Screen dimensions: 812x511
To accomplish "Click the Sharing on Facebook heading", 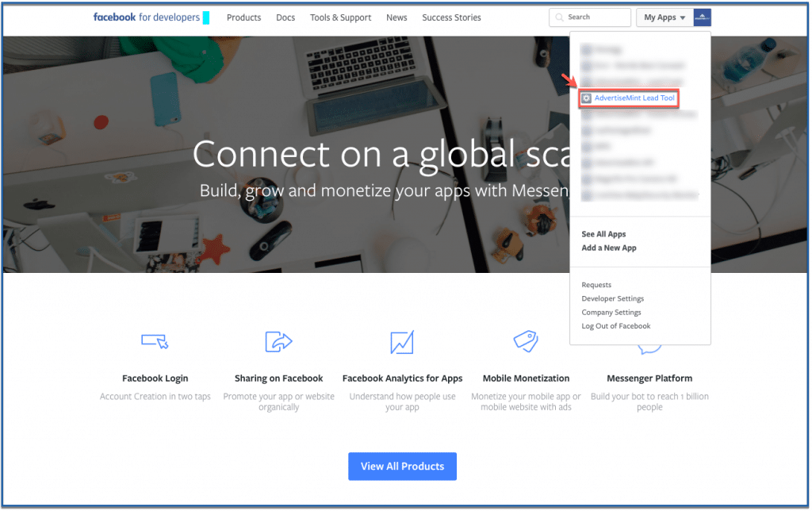I will click(x=278, y=378).
